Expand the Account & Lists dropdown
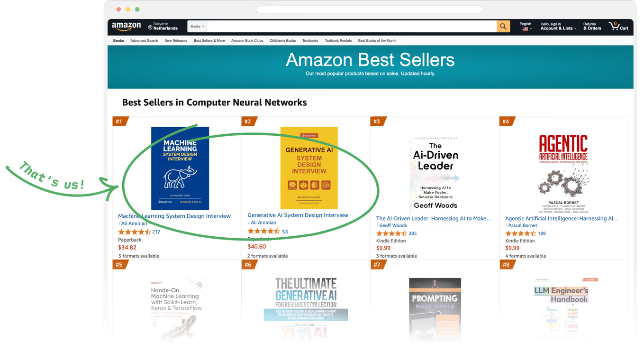Screen dimensions: 644x344 click(x=558, y=28)
